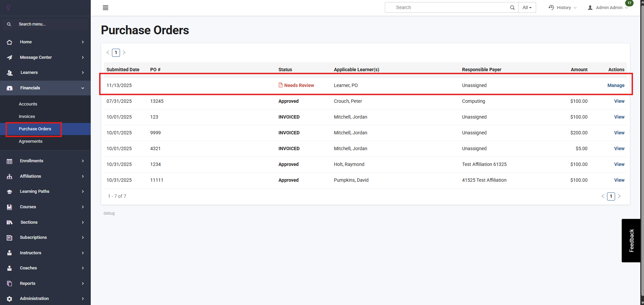Click the Instructors podium icon
Viewport: 644px width, 305px height.
click(9, 253)
